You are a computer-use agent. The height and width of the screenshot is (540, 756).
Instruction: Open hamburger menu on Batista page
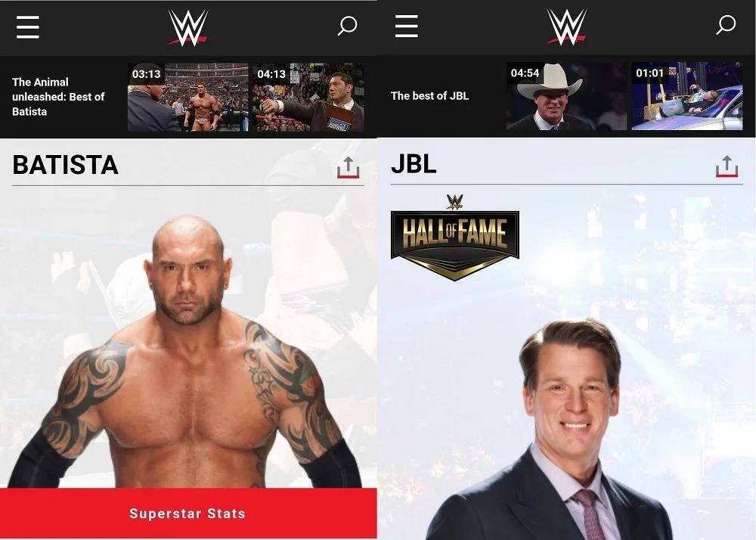coord(27,26)
